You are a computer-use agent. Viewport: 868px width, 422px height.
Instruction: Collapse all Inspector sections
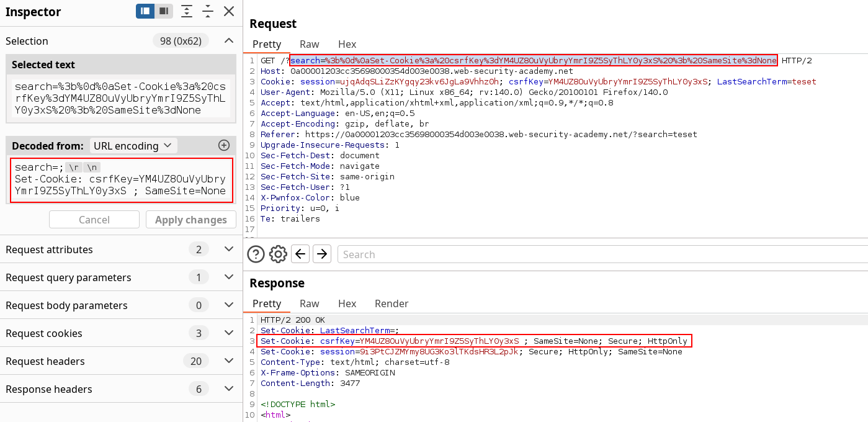(x=208, y=11)
